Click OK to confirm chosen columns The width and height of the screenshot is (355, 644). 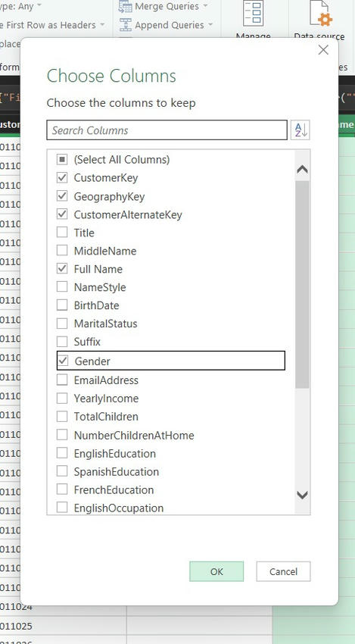[x=216, y=571]
